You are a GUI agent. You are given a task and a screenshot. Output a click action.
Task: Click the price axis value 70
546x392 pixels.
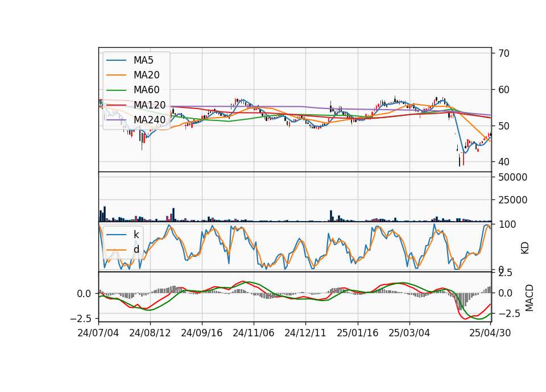tap(504, 53)
